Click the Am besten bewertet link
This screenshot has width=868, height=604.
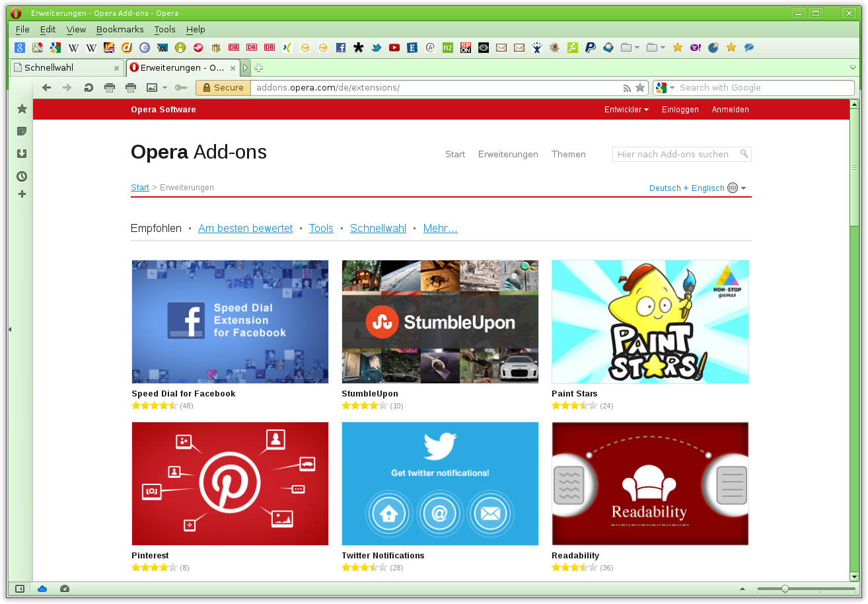tap(245, 228)
